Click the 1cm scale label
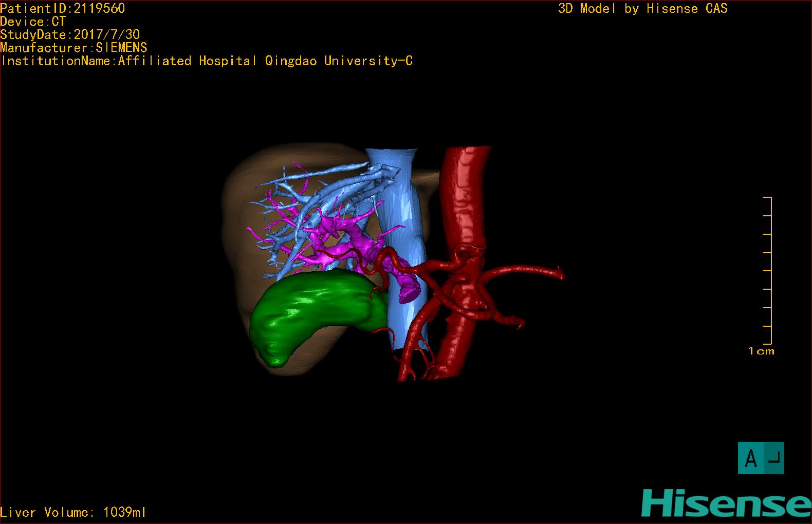 (761, 351)
